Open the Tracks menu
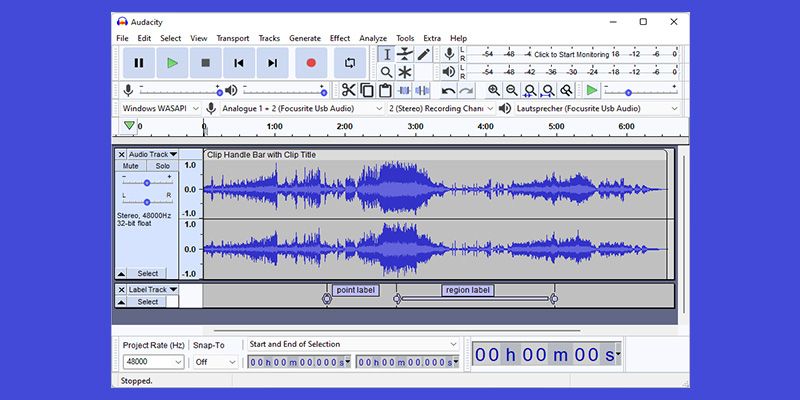This screenshot has width=800, height=400. [x=269, y=38]
